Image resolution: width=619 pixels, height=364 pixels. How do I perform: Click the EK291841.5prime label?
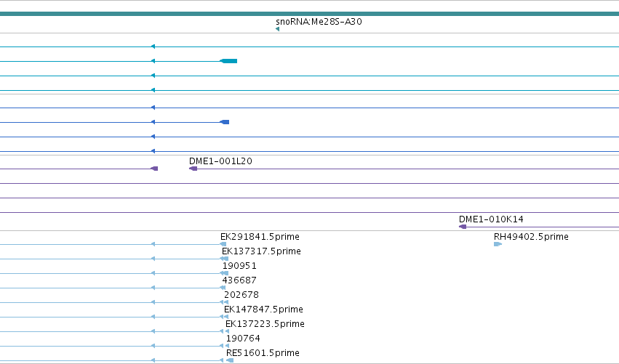[260, 236]
